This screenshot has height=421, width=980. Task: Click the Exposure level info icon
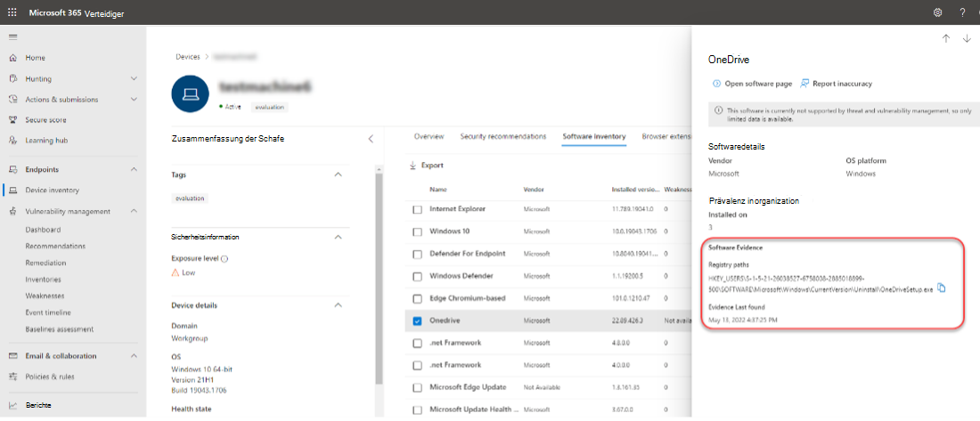click(x=225, y=259)
